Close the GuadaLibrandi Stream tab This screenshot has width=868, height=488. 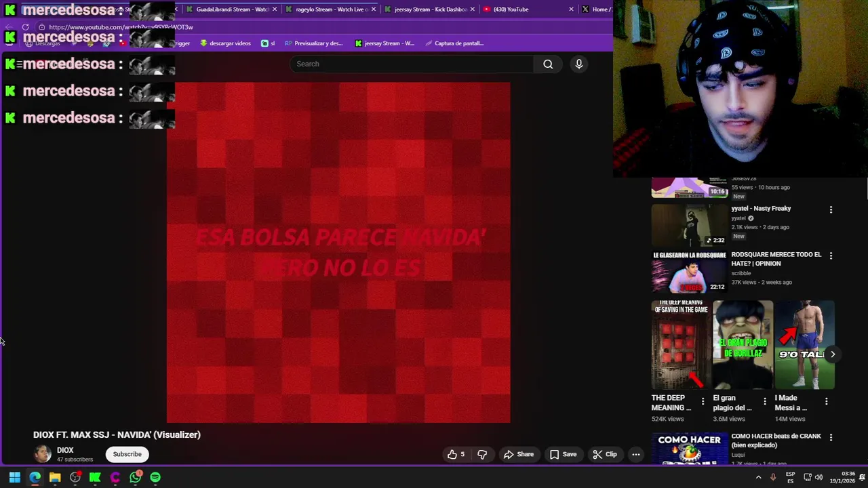point(275,9)
